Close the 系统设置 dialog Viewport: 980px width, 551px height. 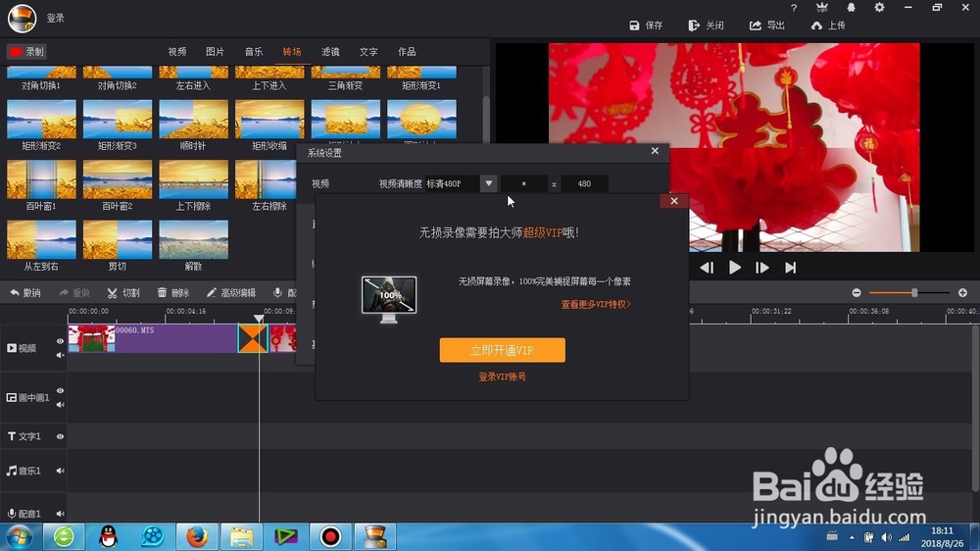click(x=655, y=151)
